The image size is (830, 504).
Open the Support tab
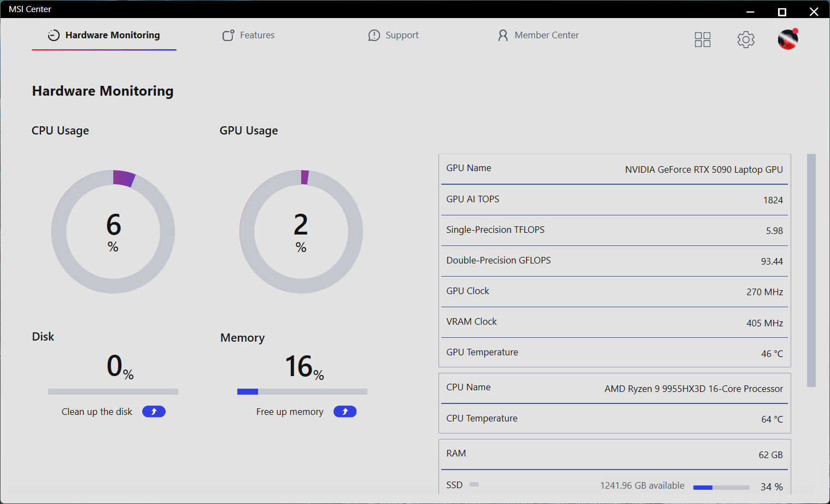(393, 35)
